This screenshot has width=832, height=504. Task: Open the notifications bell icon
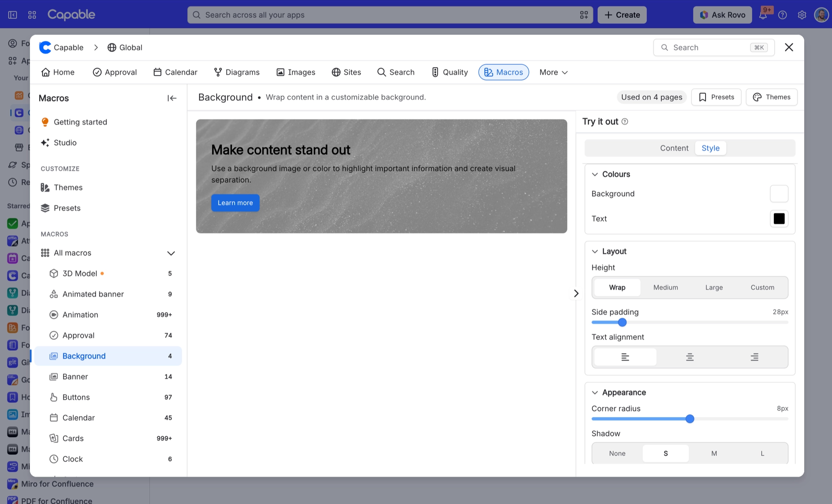point(763,15)
